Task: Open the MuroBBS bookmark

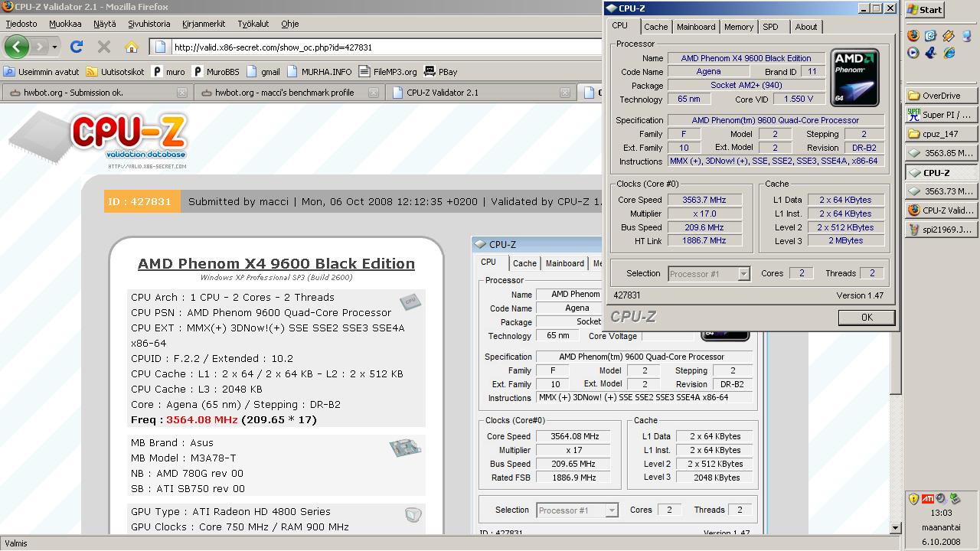Action: 216,71
